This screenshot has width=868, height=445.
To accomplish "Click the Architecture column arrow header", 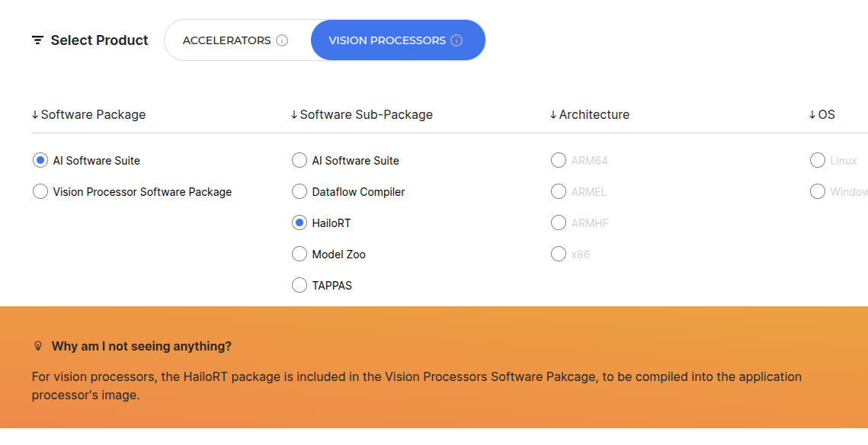I will tap(553, 115).
